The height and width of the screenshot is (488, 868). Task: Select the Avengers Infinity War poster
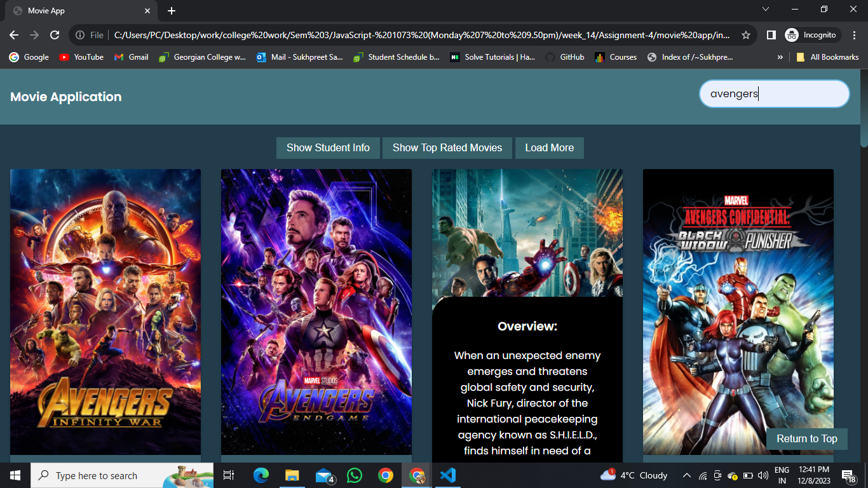click(105, 311)
